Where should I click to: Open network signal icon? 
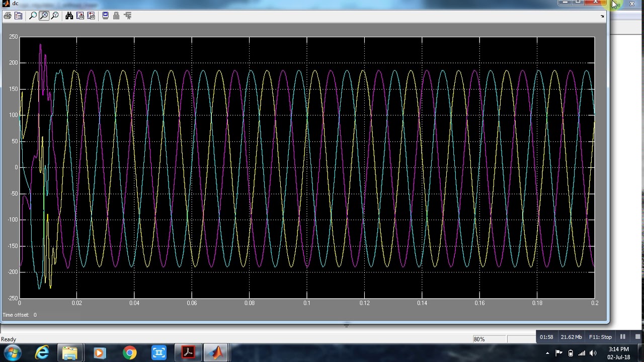click(582, 353)
